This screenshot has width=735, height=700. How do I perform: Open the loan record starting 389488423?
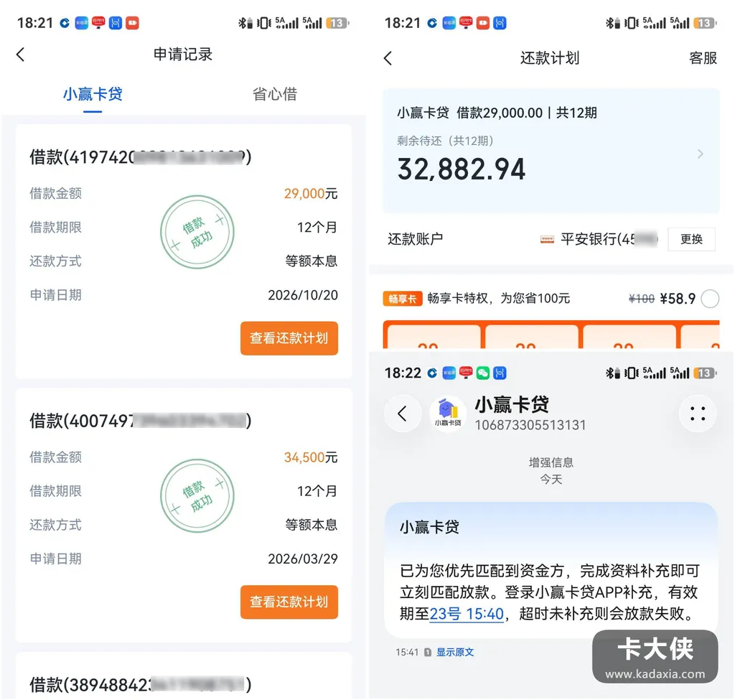[x=141, y=685]
